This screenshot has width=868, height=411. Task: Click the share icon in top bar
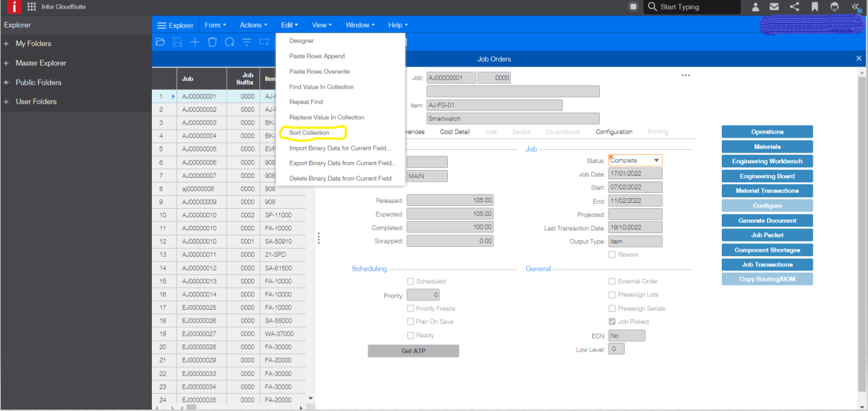[x=795, y=7]
